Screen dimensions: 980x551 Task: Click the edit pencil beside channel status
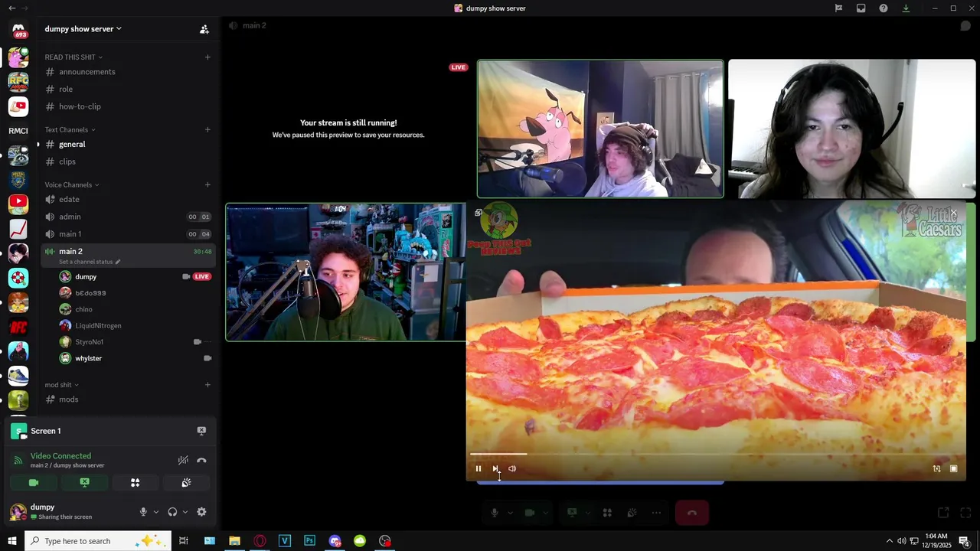click(x=118, y=262)
